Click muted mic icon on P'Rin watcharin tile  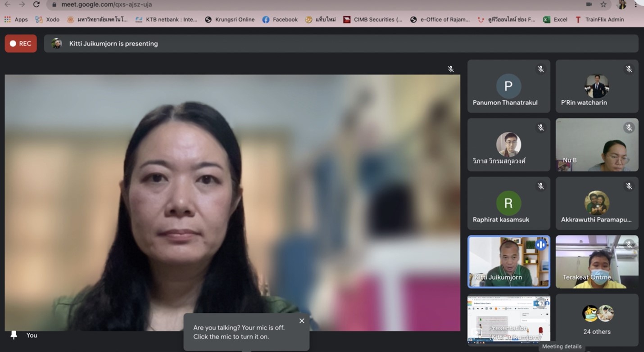[629, 69]
